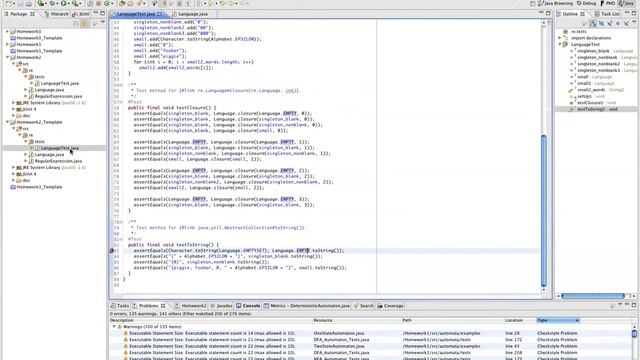Screen dimensions: 640x360
Task: Click the testClosure() method icon in Outline
Action: coord(571,103)
